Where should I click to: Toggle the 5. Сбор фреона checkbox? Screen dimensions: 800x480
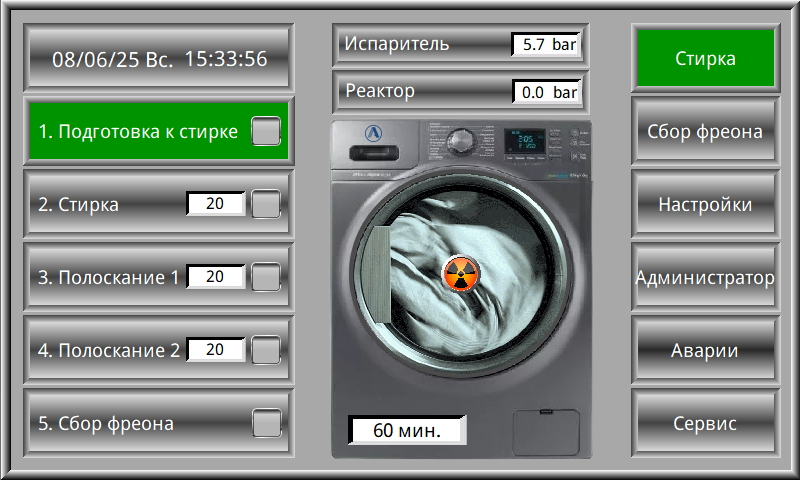266,423
